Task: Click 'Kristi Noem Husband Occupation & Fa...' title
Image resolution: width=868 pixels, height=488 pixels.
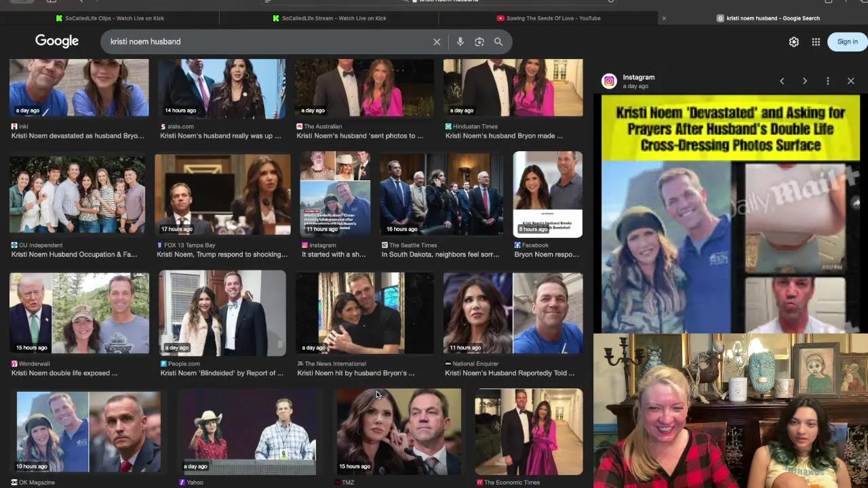Action: point(74,254)
